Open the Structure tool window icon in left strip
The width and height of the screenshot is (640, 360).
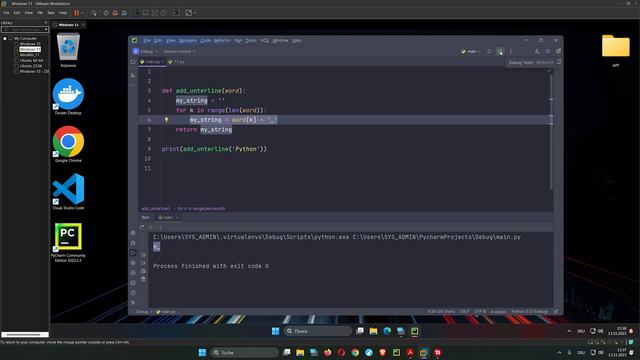[133, 76]
